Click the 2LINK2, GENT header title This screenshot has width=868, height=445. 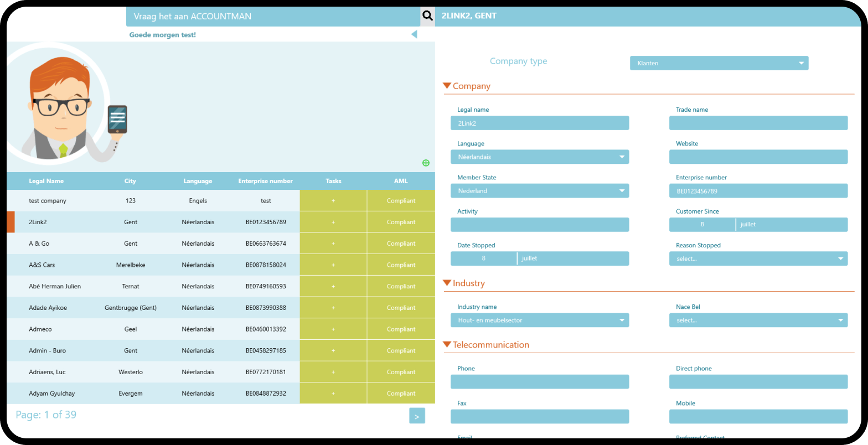point(469,15)
